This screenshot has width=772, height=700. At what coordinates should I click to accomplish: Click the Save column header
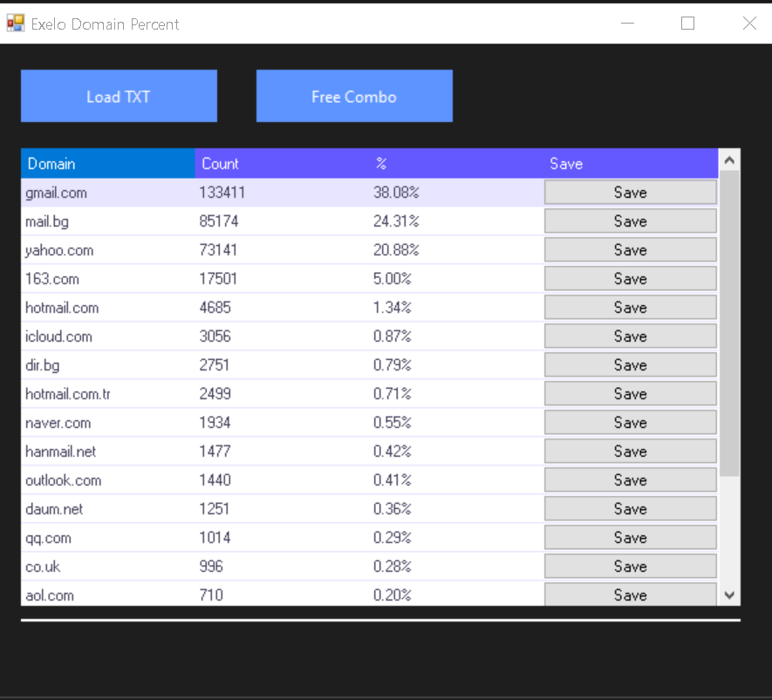[x=631, y=163]
